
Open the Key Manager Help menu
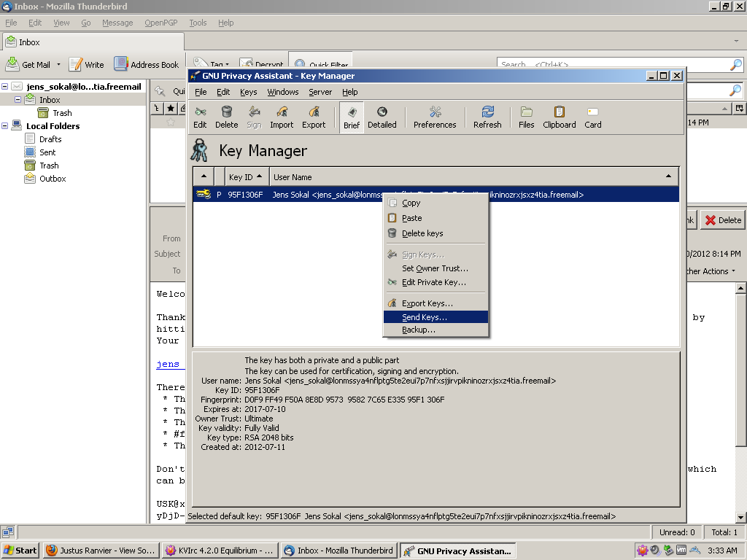(349, 92)
